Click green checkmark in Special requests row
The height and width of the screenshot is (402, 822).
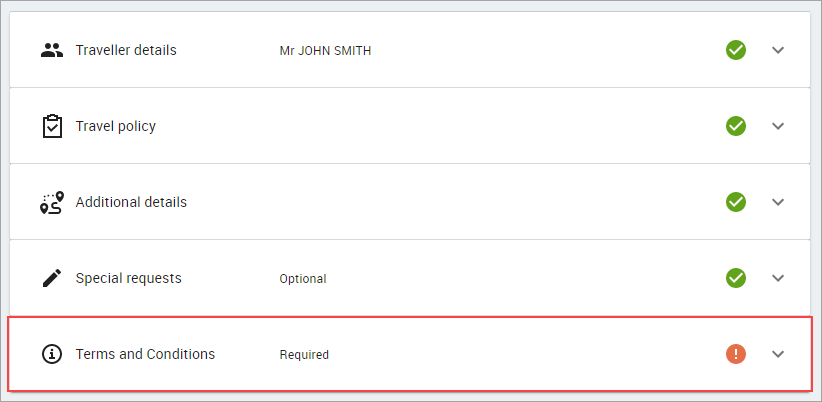click(736, 278)
